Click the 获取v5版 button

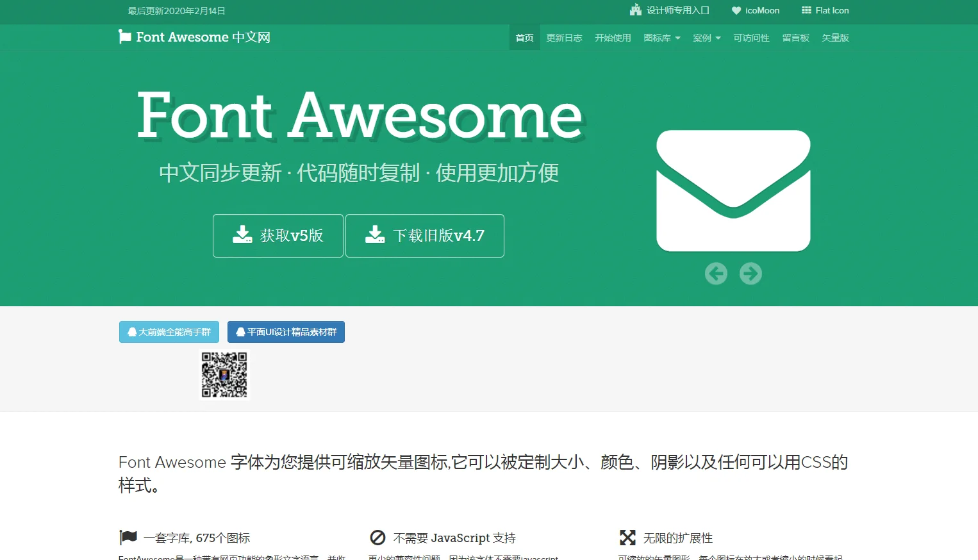pyautogui.click(x=278, y=236)
